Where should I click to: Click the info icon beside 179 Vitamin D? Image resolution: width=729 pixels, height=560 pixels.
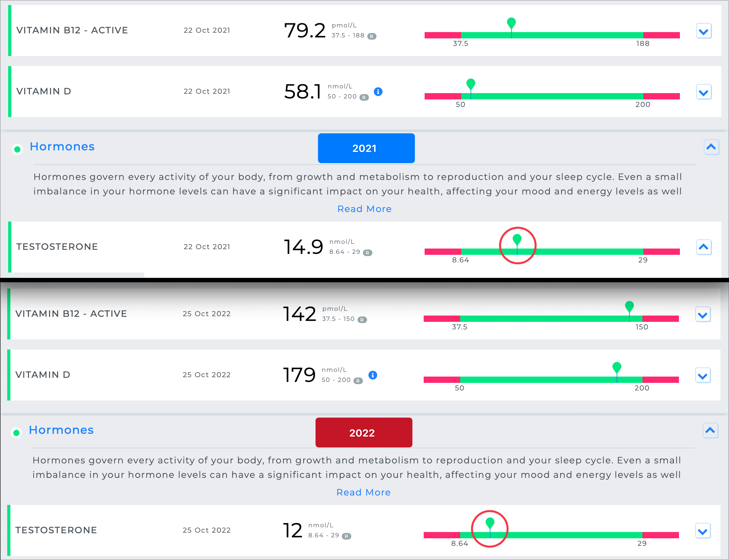click(x=372, y=375)
